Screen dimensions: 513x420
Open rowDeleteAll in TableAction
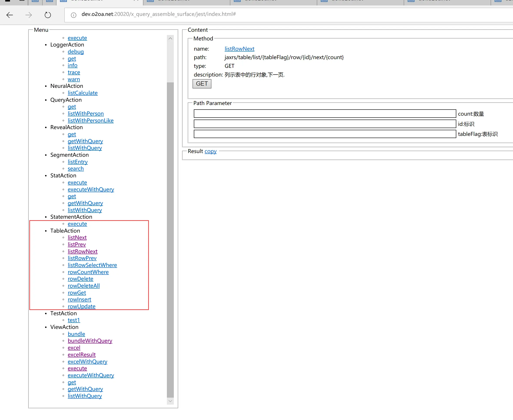pos(84,286)
